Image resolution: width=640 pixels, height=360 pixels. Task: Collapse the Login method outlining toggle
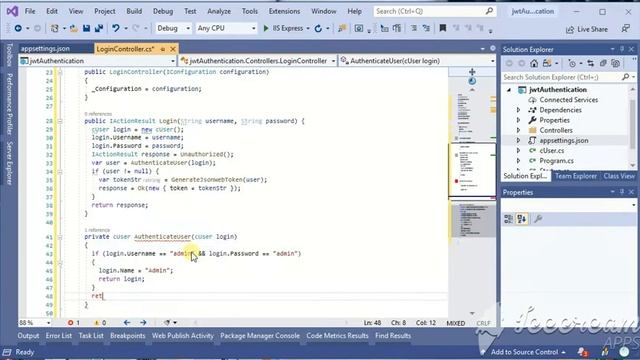pyautogui.click(x=60, y=121)
